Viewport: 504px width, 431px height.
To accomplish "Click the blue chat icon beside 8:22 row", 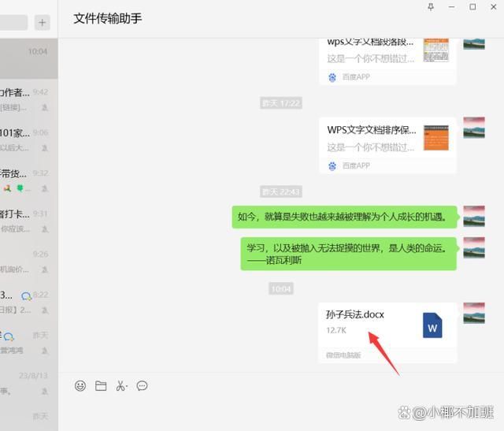I will click(x=26, y=296).
